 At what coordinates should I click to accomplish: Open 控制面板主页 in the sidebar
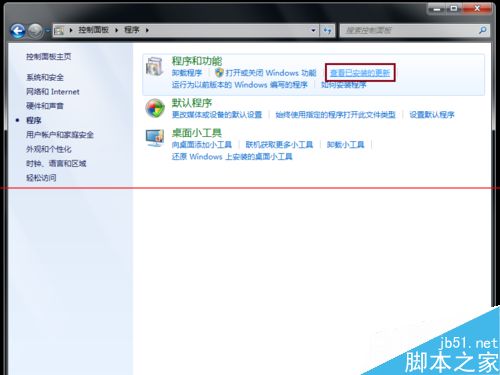[x=49, y=57]
